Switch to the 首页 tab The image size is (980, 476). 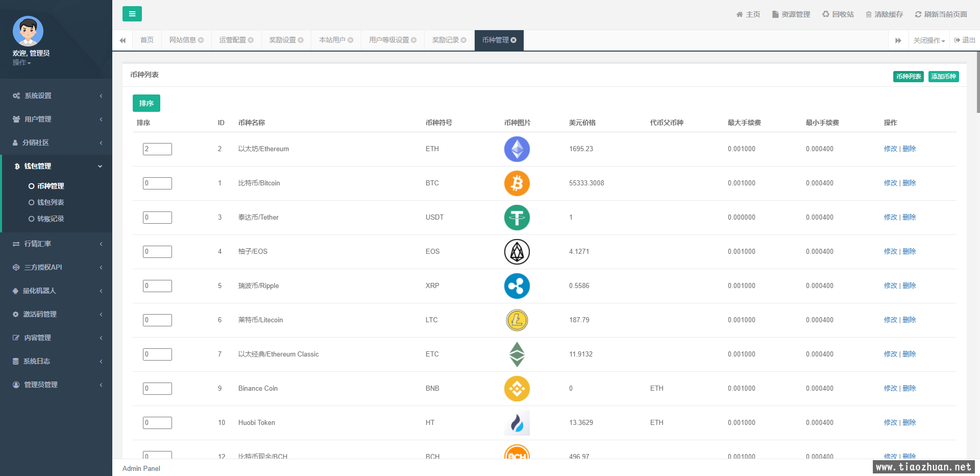click(x=147, y=40)
